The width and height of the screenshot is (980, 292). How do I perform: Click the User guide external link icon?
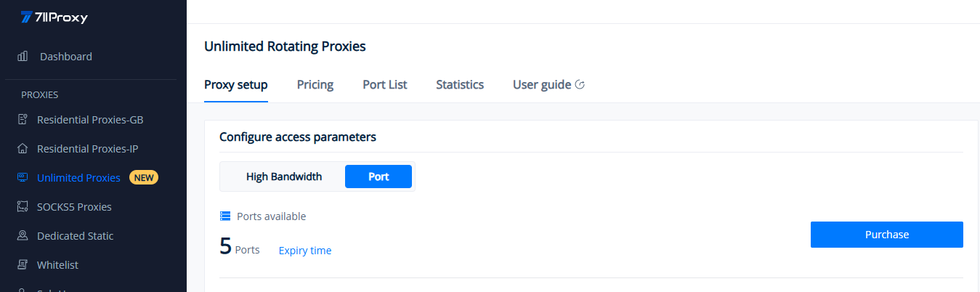click(x=580, y=84)
